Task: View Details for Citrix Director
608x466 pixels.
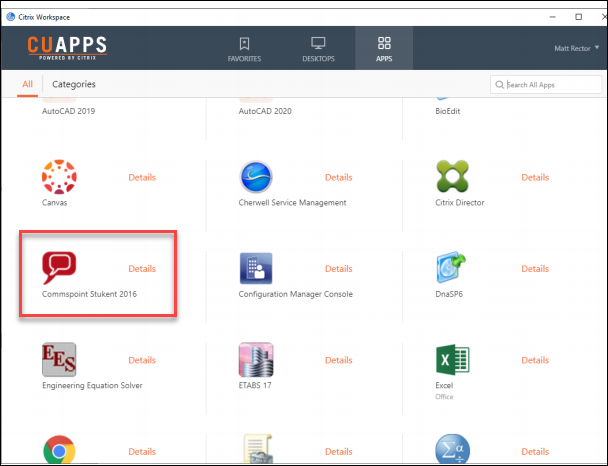Action: 535,177
